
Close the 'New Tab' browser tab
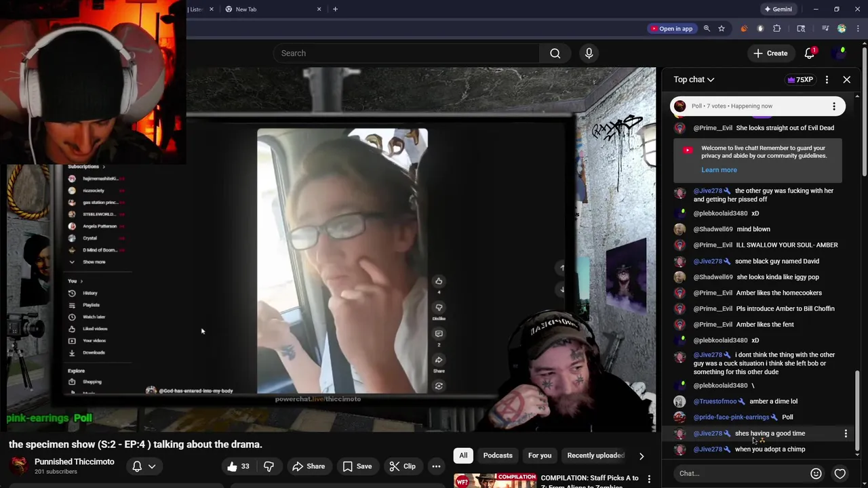(x=319, y=9)
